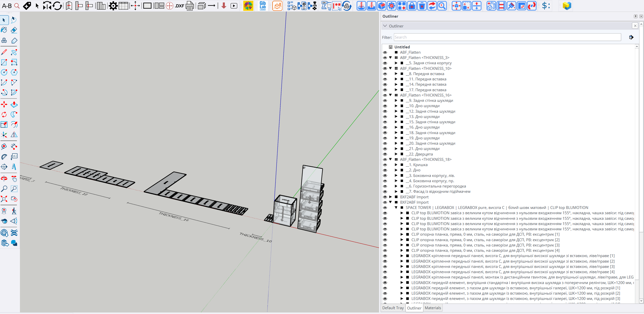Image resolution: width=644 pixels, height=314 pixels.
Task: Collapse the ABF_Flatten <THICKNESS_18> group
Action: [390, 159]
